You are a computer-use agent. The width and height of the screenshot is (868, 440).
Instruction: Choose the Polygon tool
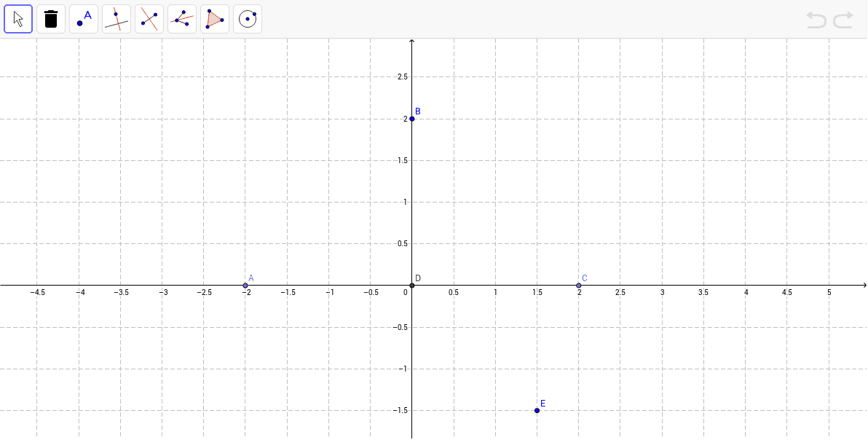tap(214, 20)
